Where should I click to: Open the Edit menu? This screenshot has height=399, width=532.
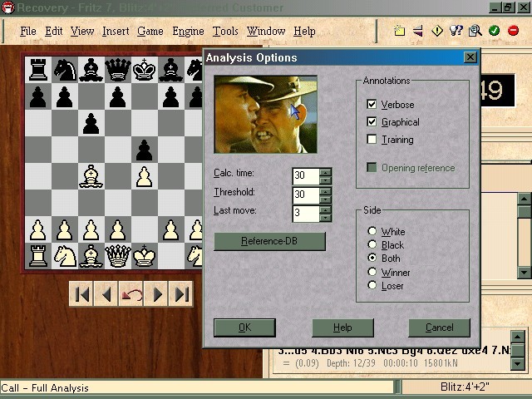[53, 32]
